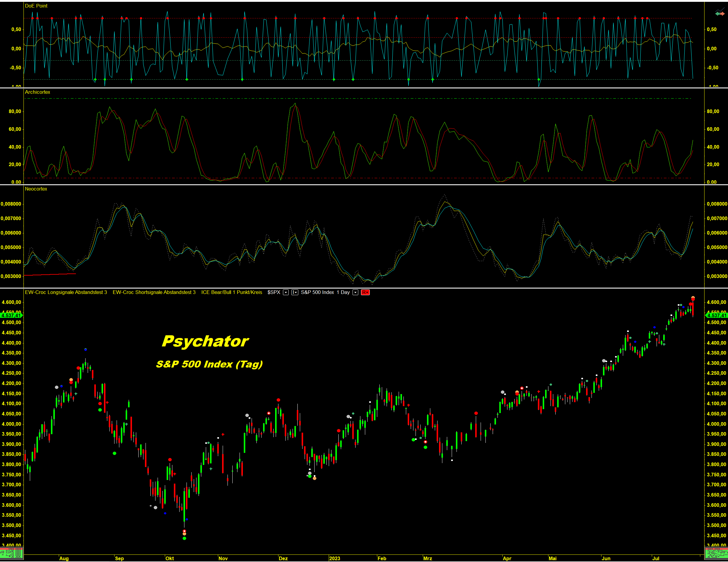Click green price tag 4.537,41 on left axis

[x=11, y=315]
